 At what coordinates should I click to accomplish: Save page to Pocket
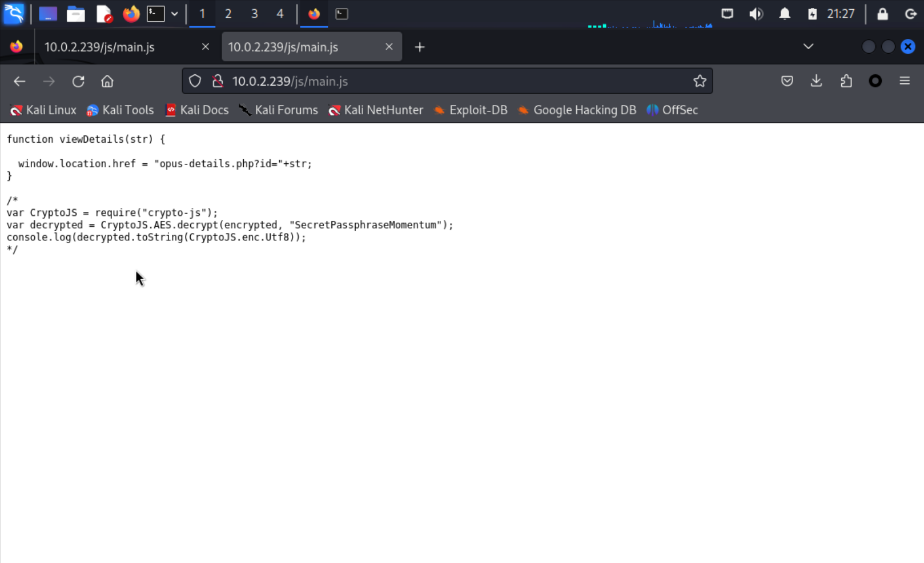[787, 81]
